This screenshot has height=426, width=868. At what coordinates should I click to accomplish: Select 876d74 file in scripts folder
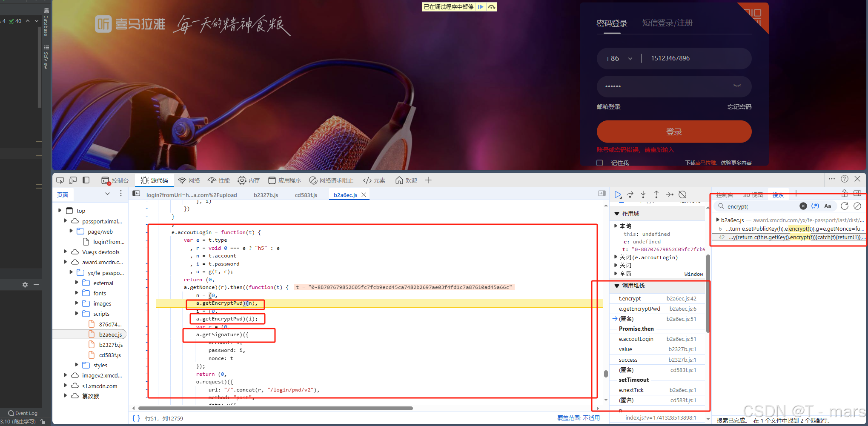point(110,324)
